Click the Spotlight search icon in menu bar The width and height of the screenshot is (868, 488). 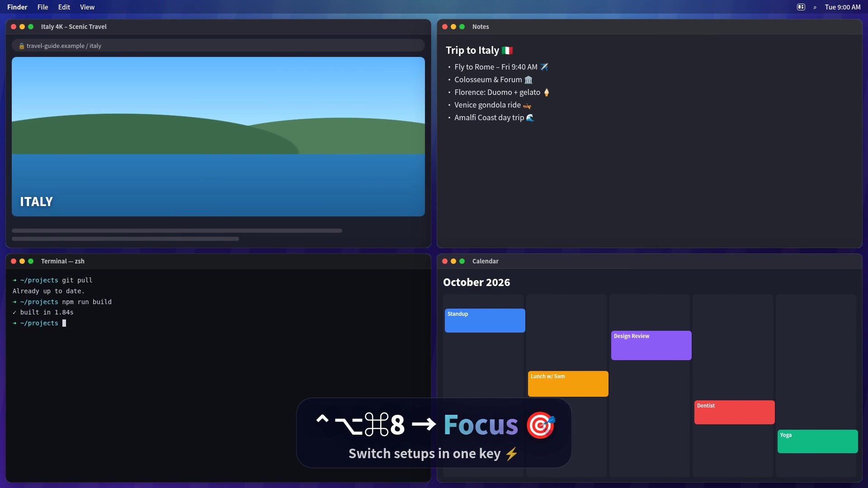point(815,7)
